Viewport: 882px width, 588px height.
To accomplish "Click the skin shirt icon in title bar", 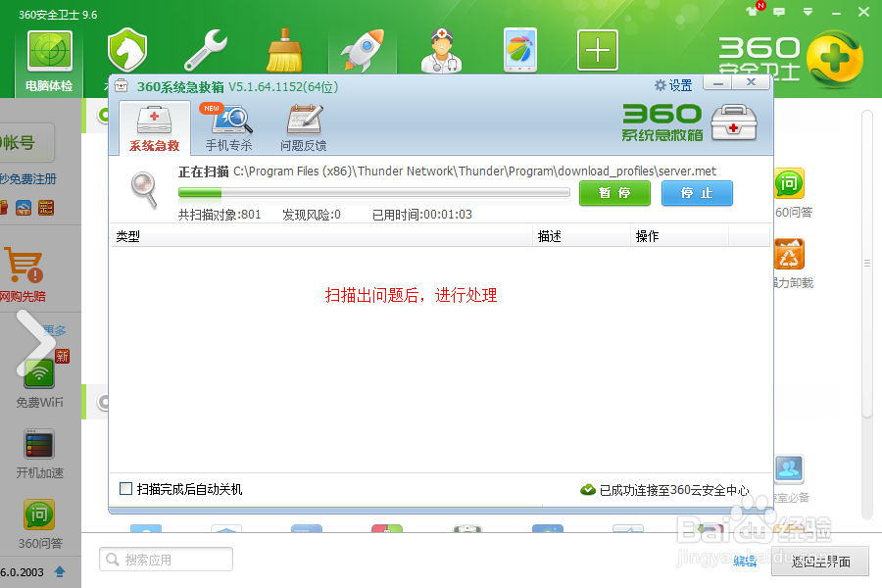I will (x=752, y=11).
